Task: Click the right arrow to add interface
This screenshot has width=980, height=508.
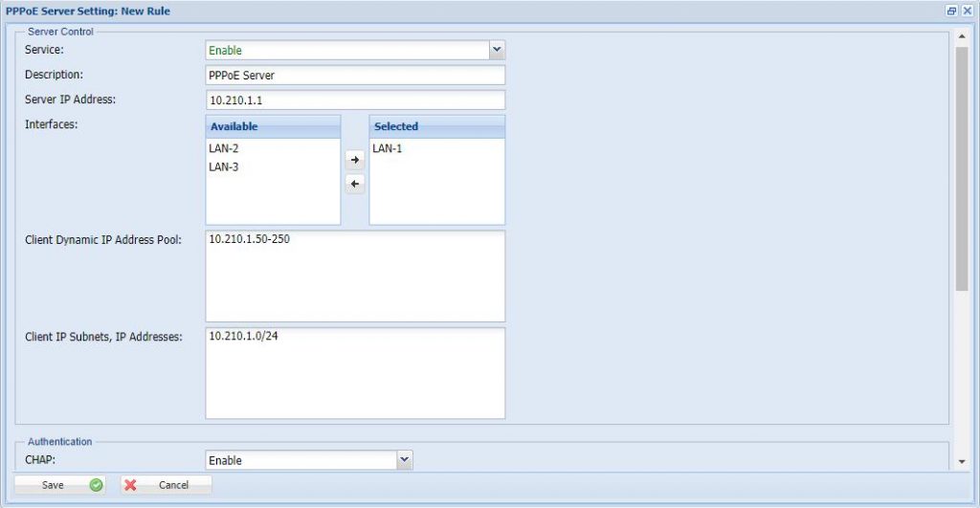Action: coord(354,161)
